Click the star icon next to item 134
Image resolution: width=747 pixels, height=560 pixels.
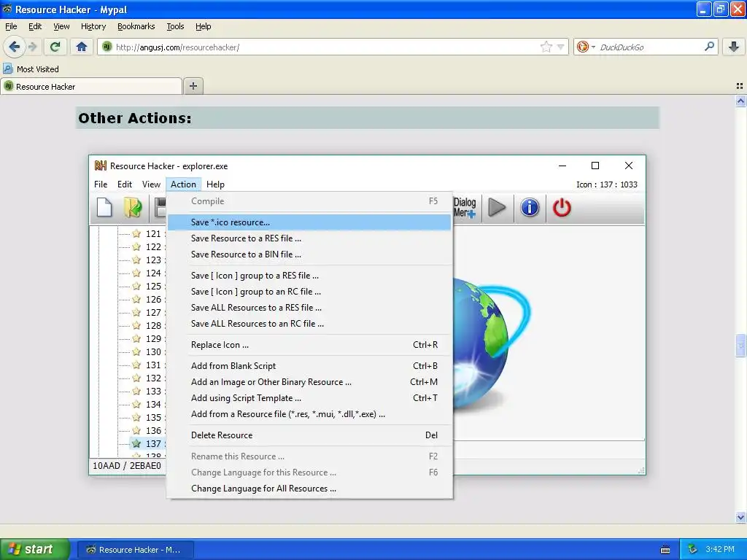pos(136,404)
